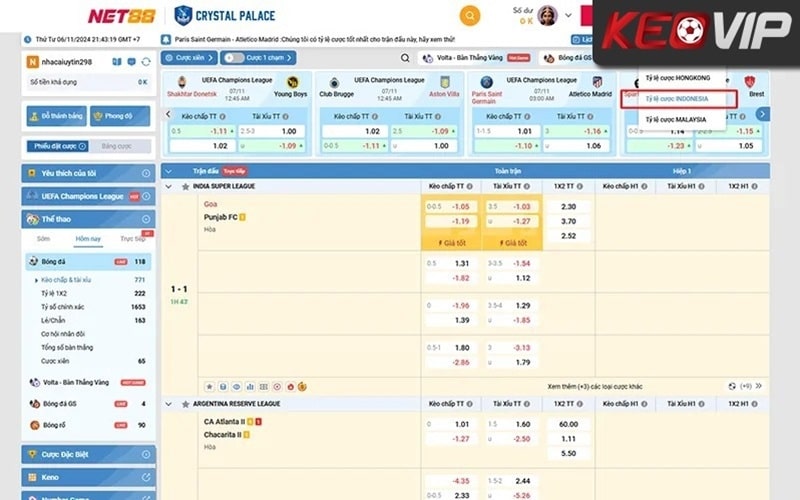Viewport: 800px width, 500px height.
Task: Expand the account dropdown arrow beside the avatar
Action: (568, 16)
